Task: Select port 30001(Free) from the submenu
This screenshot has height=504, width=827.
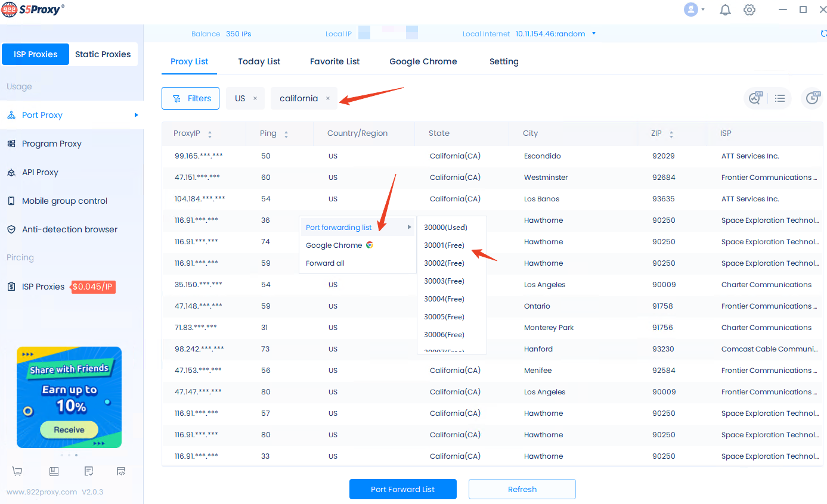Action: coord(444,245)
